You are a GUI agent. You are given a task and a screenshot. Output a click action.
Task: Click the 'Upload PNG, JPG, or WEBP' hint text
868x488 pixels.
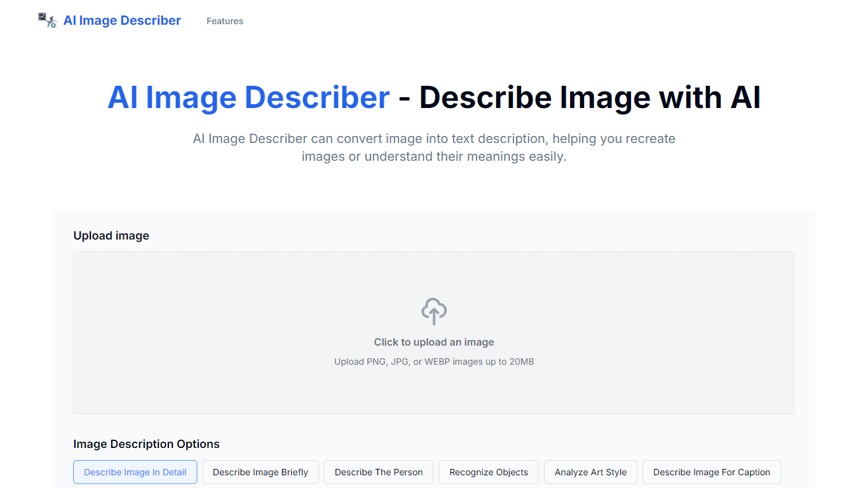coord(434,362)
